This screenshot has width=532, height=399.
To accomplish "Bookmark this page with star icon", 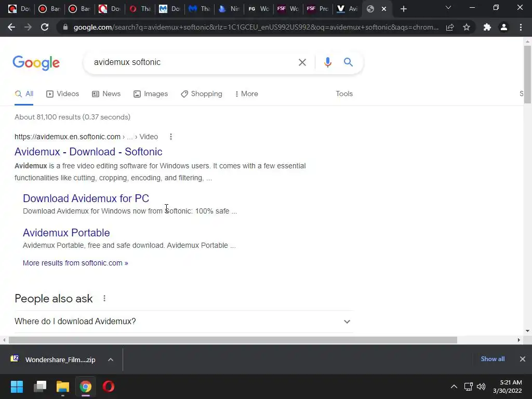I will point(467,27).
